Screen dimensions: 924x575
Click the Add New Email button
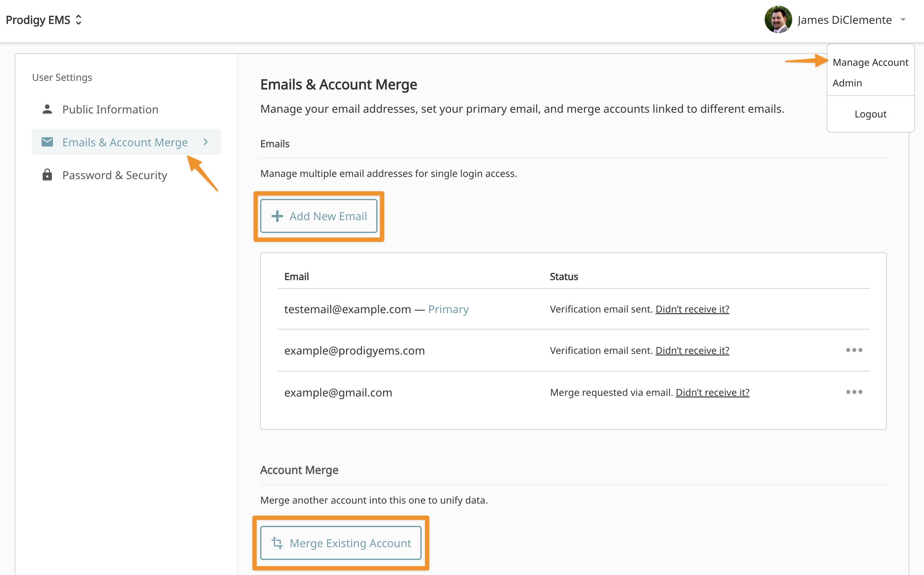pyautogui.click(x=319, y=216)
